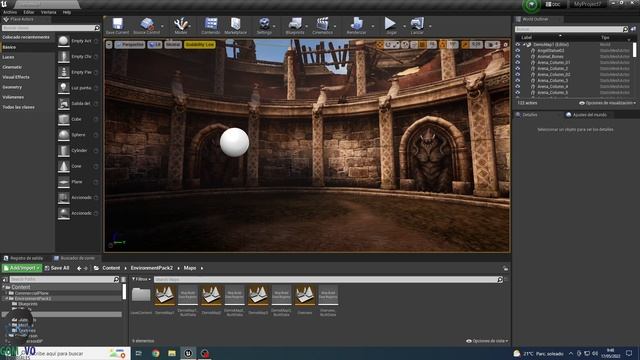Collapse DemoMap1 (Editor) in World Outliner
Viewport: 640px width, 360px height.
[524, 44]
